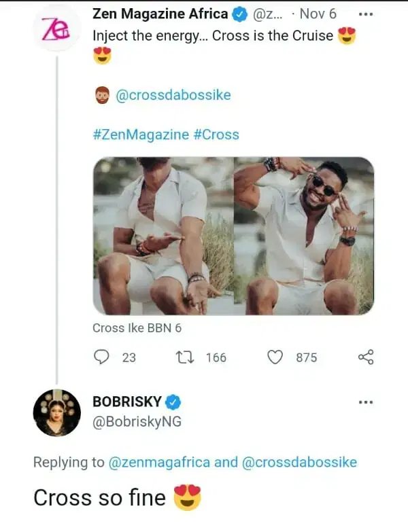Open @crossdabossike mention in tweet

(173, 95)
